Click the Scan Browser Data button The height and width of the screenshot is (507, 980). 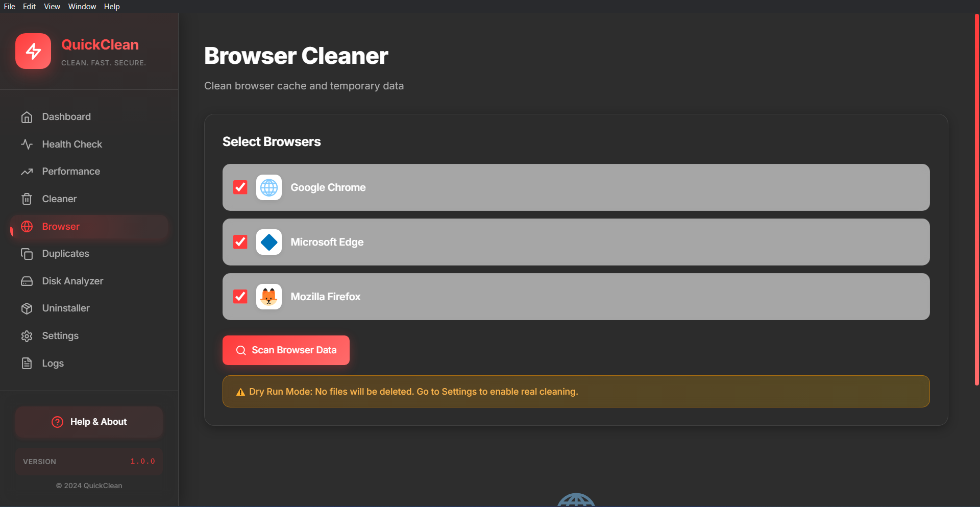point(286,350)
